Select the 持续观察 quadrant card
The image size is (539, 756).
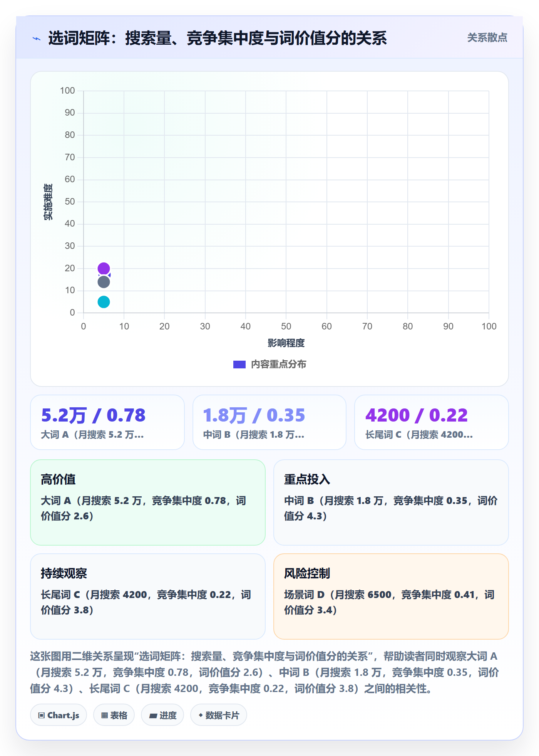[x=148, y=596]
